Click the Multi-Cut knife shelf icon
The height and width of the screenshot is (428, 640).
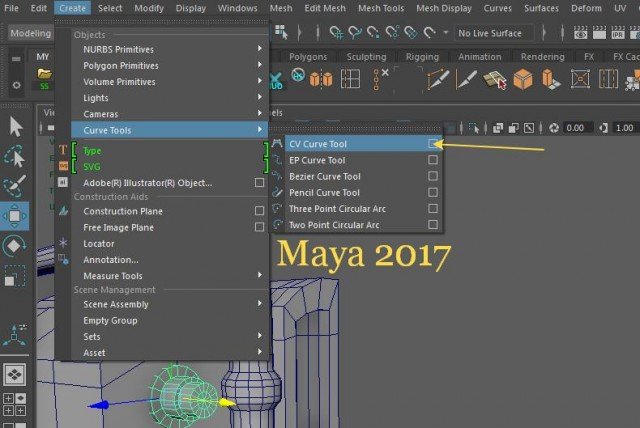coord(467,79)
